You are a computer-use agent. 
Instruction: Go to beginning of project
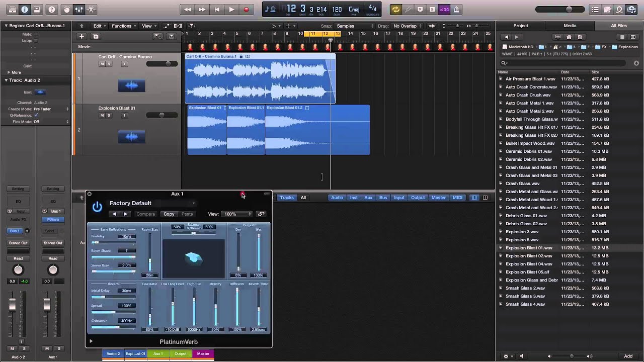217,10
